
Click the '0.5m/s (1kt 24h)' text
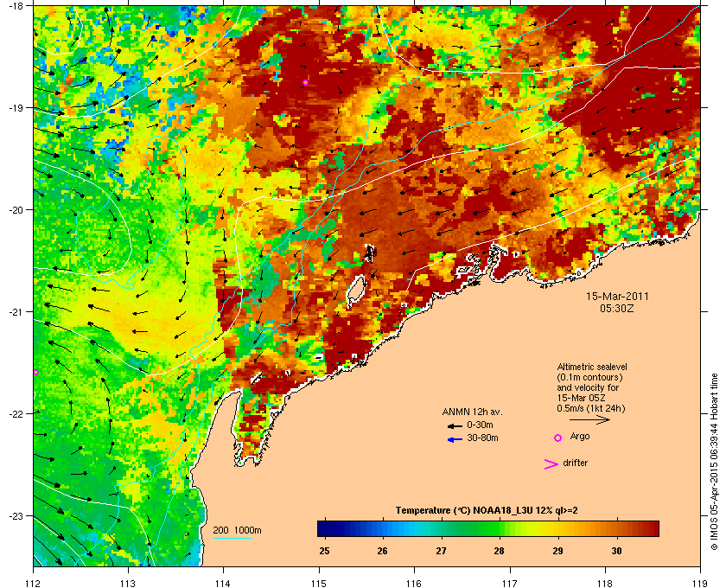(591, 409)
